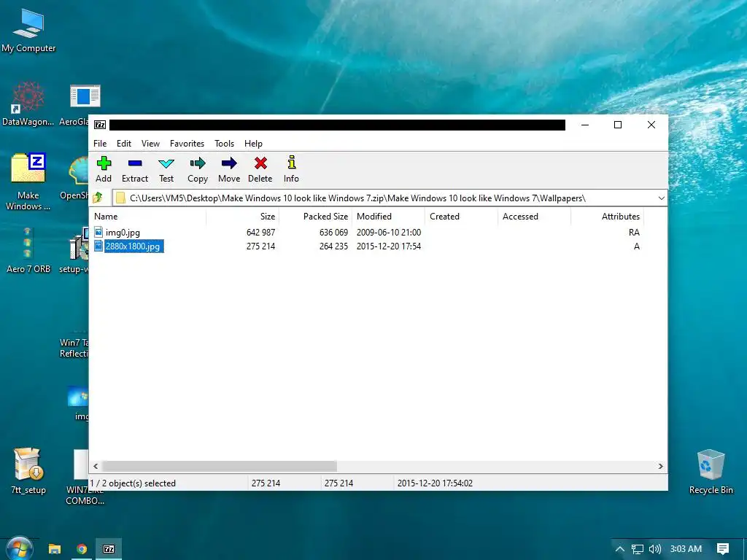Show hidden tray icons chevron
Image resolution: width=747 pixels, height=560 pixels.
(620, 549)
